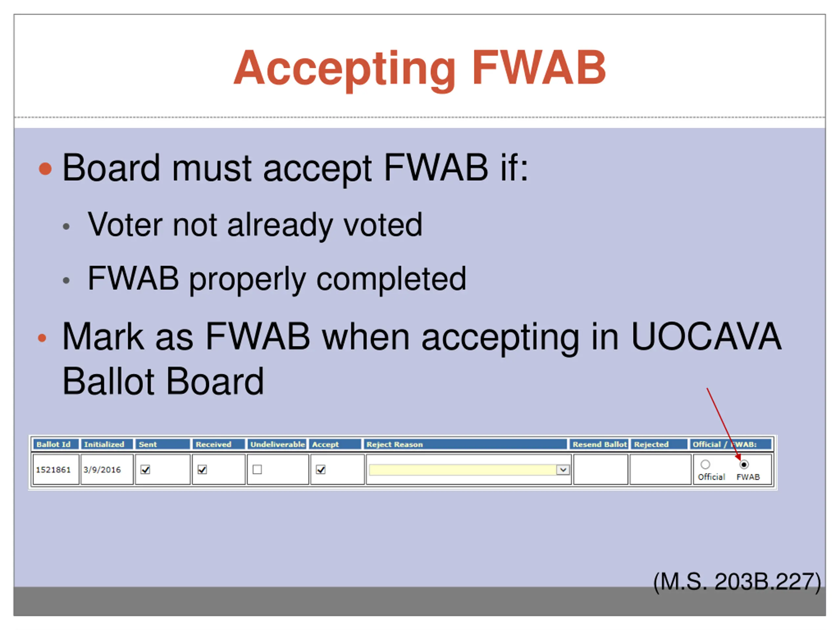Click the Received column header

[x=218, y=444]
